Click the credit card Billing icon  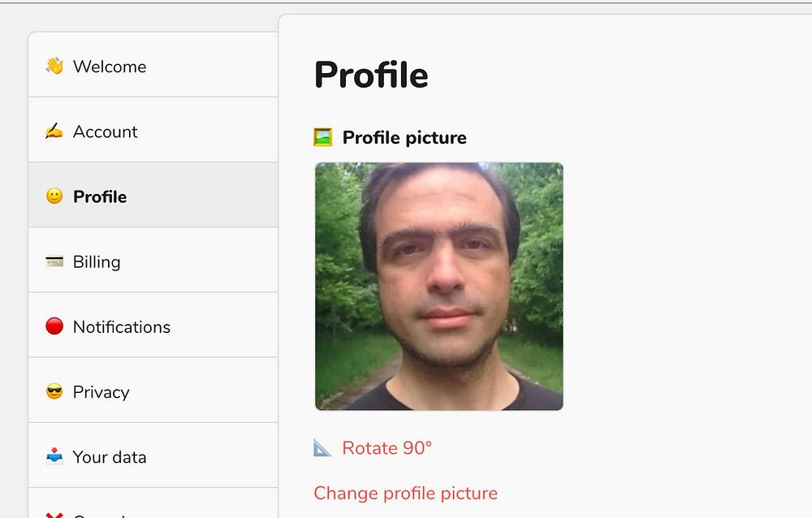(x=54, y=261)
